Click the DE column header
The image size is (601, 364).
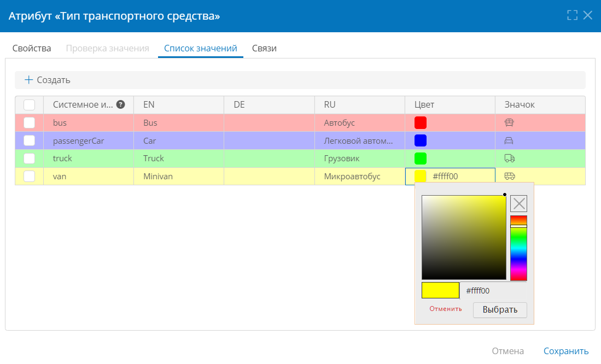[x=269, y=104]
